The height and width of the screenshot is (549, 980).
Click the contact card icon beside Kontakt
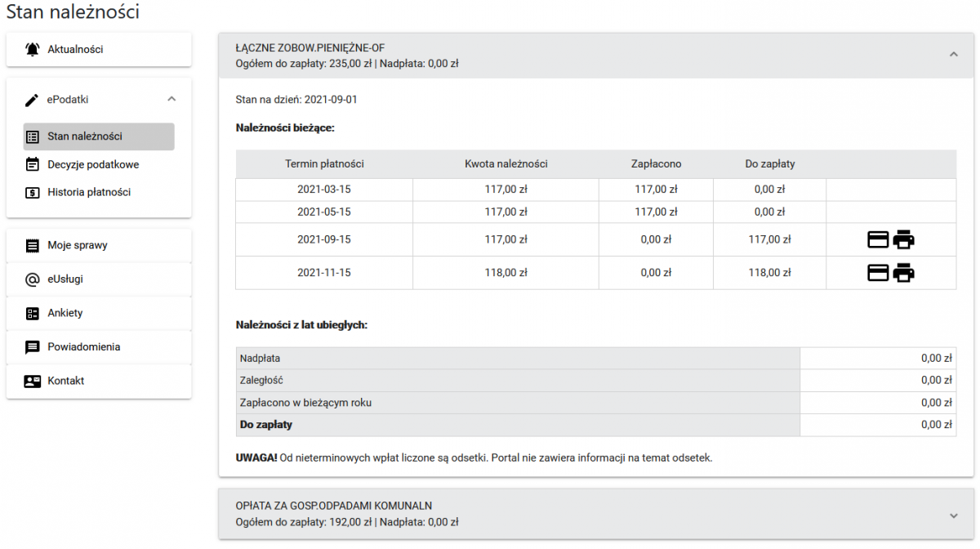click(33, 381)
